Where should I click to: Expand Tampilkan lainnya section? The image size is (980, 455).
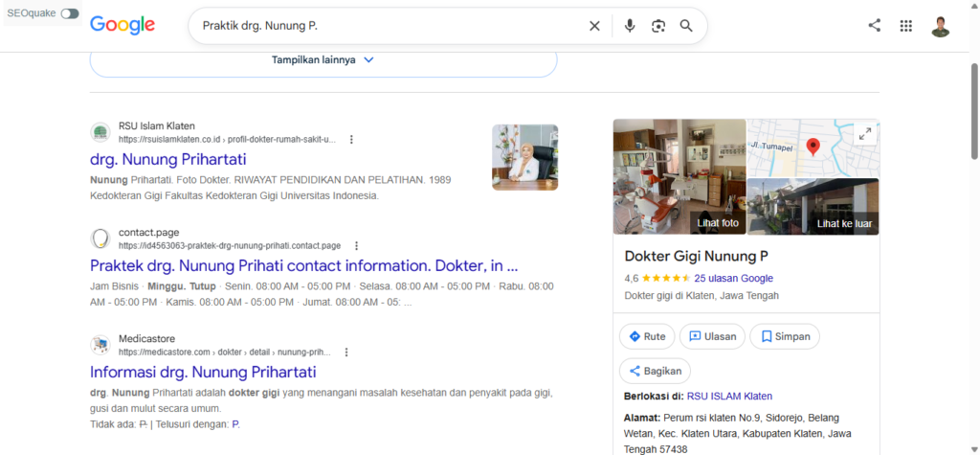click(323, 60)
